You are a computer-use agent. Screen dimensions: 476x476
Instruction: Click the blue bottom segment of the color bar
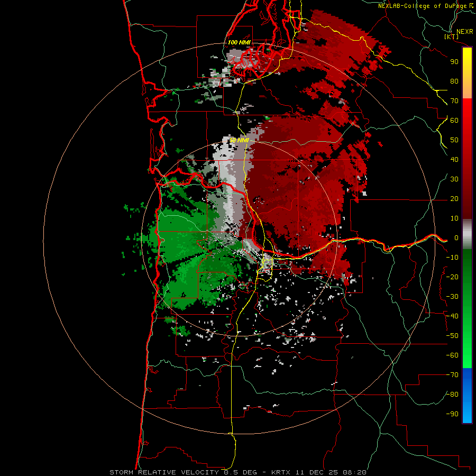(467, 396)
